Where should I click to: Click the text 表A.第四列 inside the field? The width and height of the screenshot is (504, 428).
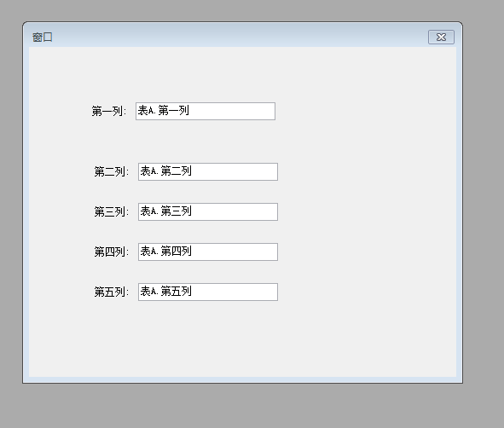(x=165, y=252)
